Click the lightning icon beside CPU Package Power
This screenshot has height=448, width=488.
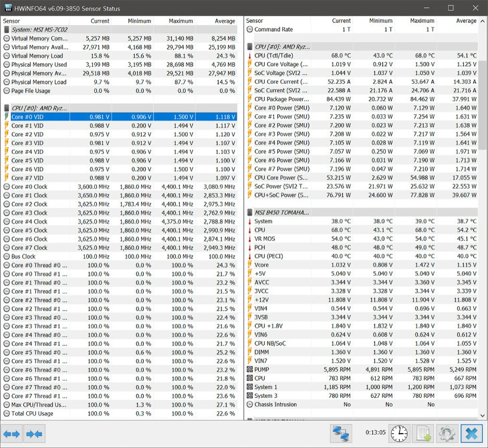pyautogui.click(x=250, y=99)
